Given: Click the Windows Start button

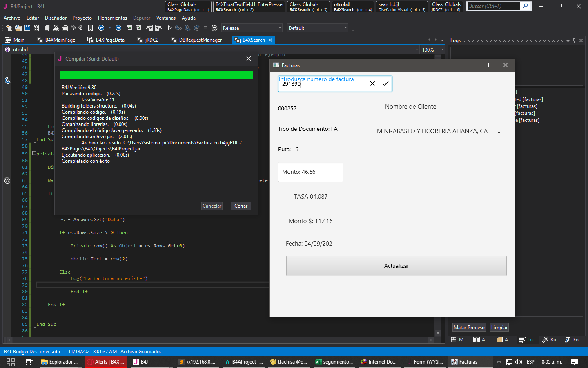Looking at the screenshot, I should click(11, 362).
